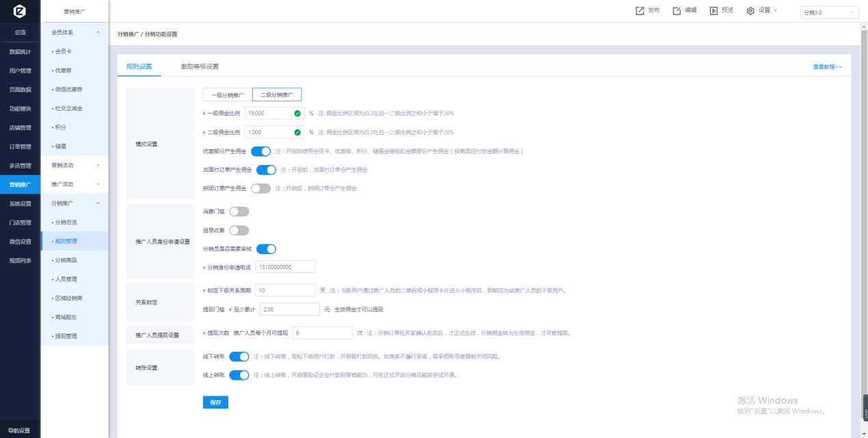The image size is (868, 438).
Task: Open the 分销3.0 version dropdown
Action: pos(829,12)
